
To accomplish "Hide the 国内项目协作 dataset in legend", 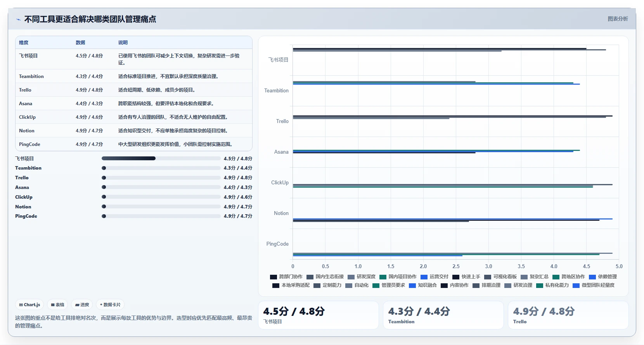I will [x=398, y=277].
